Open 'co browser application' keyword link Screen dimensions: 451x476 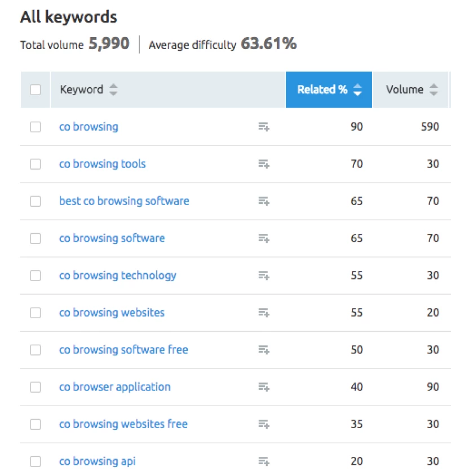[x=114, y=387]
